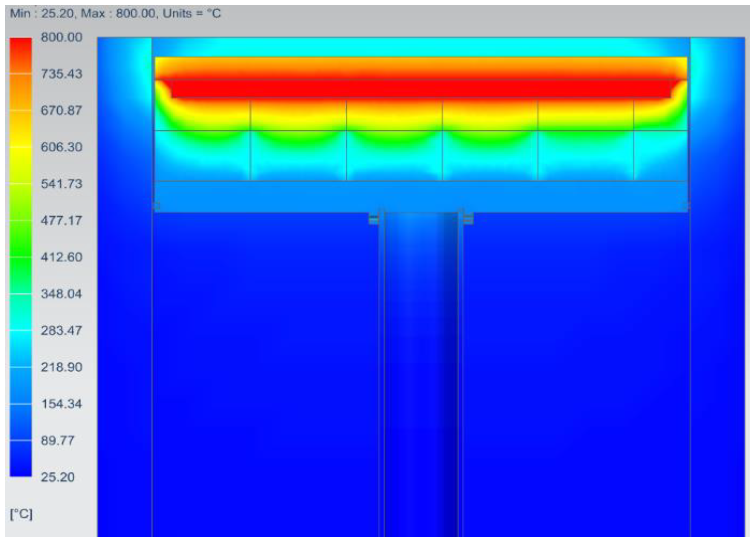Click the 283.47 legend value label
Screen dimensions: 756x543
tap(61, 330)
